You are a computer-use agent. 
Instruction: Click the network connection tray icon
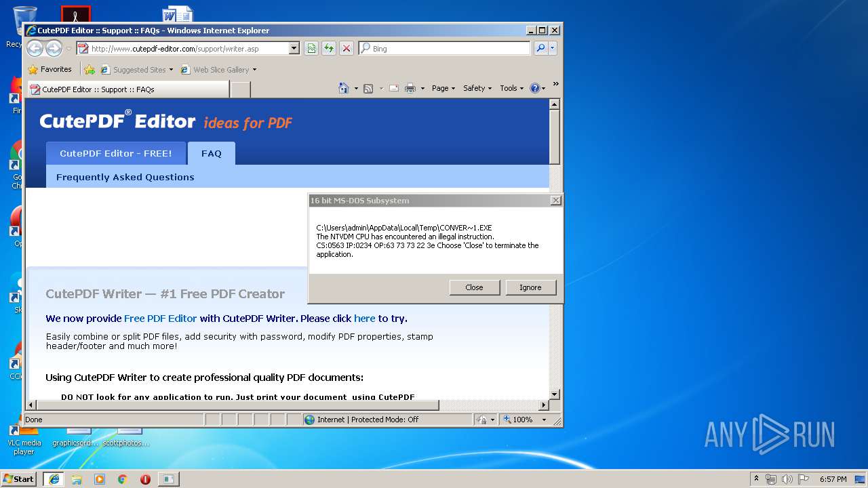tap(771, 479)
